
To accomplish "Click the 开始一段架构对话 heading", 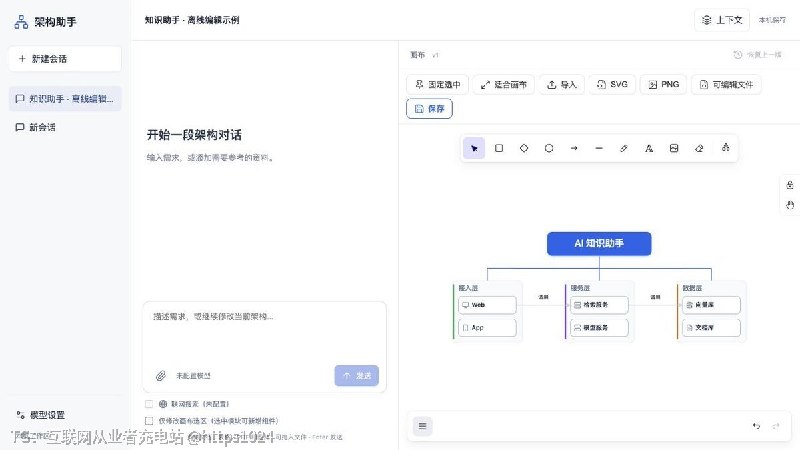I will coord(194,135).
